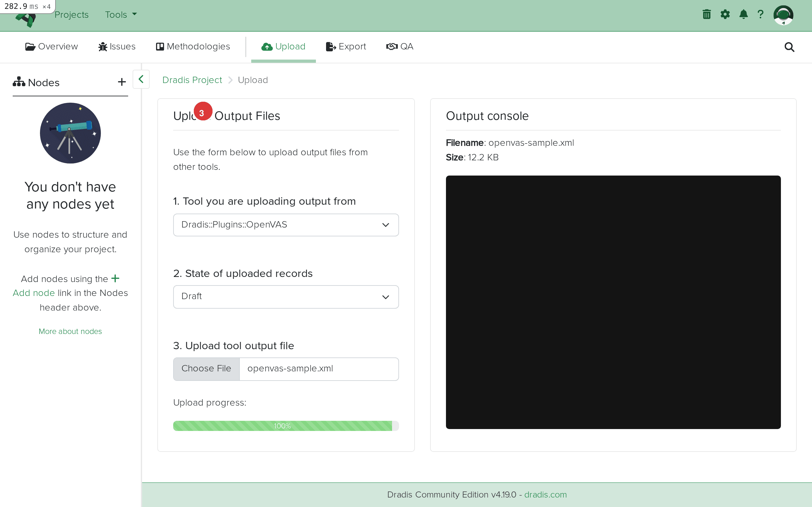Click the QA handshake icon

(x=391, y=46)
